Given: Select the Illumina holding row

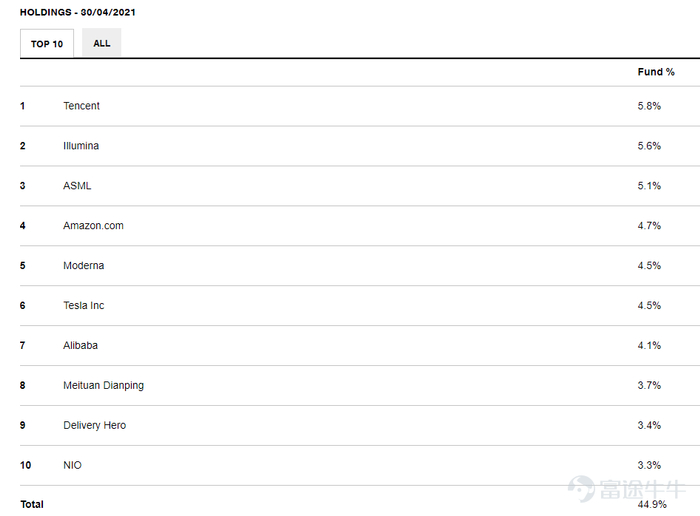Looking at the screenshot, I should tap(81, 146).
